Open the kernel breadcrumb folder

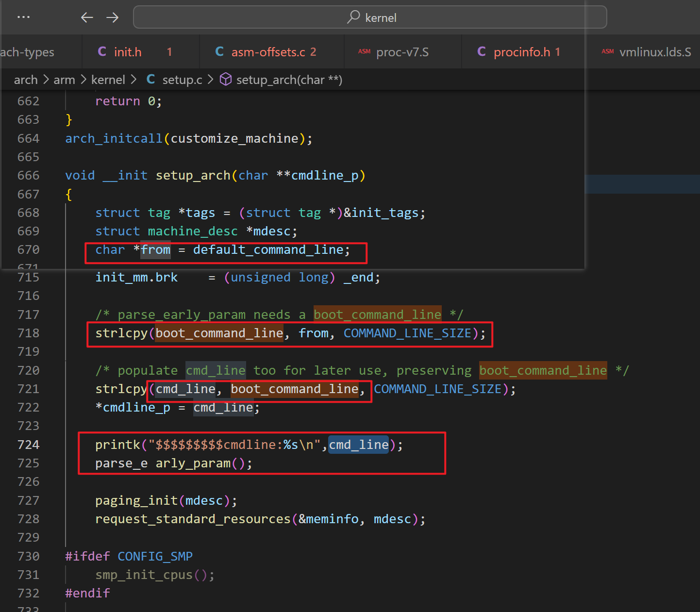tap(108, 80)
